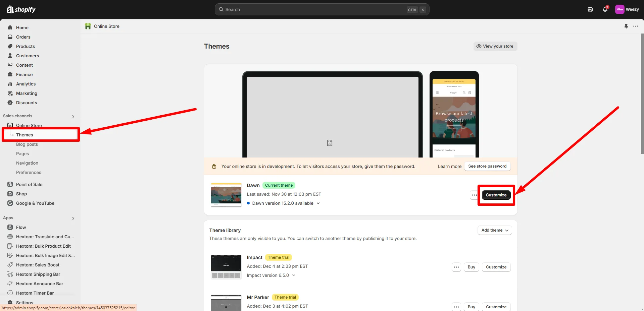Click the mobile theme preview
This screenshot has width=644, height=311.
coord(454,114)
